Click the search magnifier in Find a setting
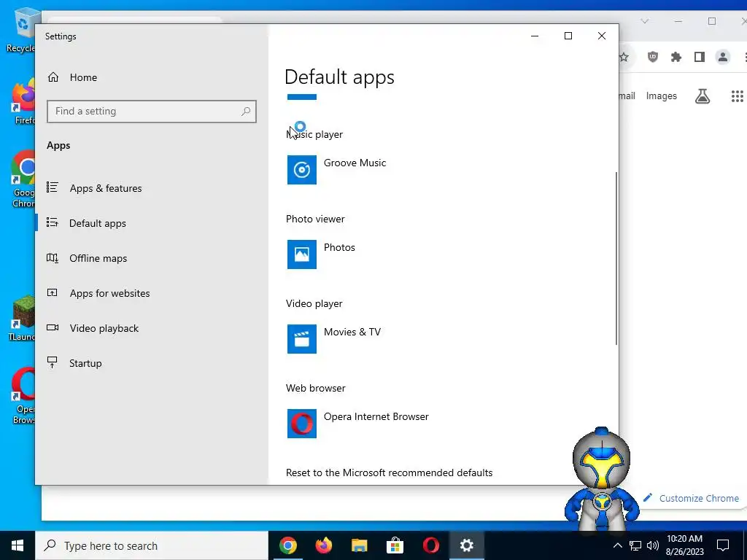 [x=246, y=112]
